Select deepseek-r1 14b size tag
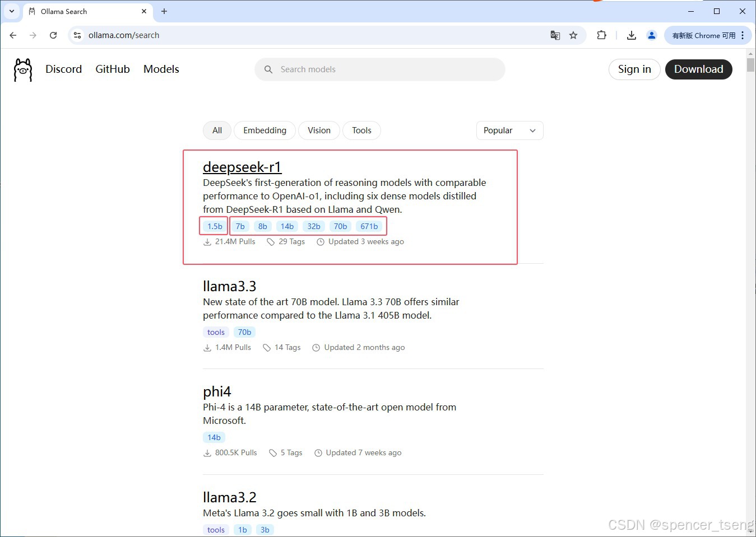This screenshot has height=537, width=756. click(287, 226)
